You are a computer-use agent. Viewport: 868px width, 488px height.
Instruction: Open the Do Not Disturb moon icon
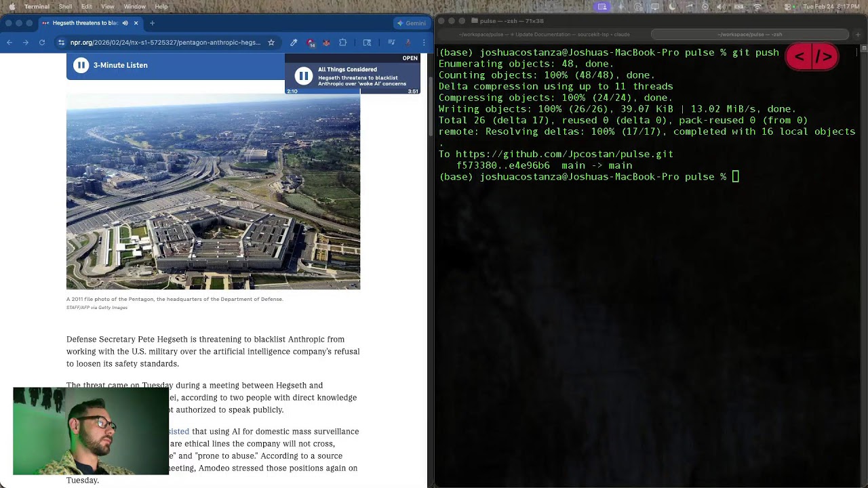point(672,7)
